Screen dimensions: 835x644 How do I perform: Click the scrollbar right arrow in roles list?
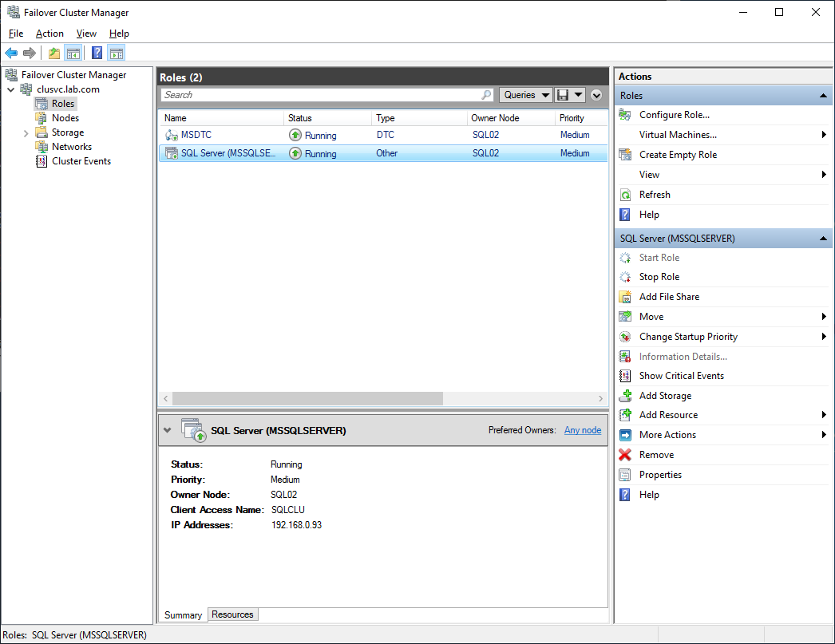(x=600, y=399)
